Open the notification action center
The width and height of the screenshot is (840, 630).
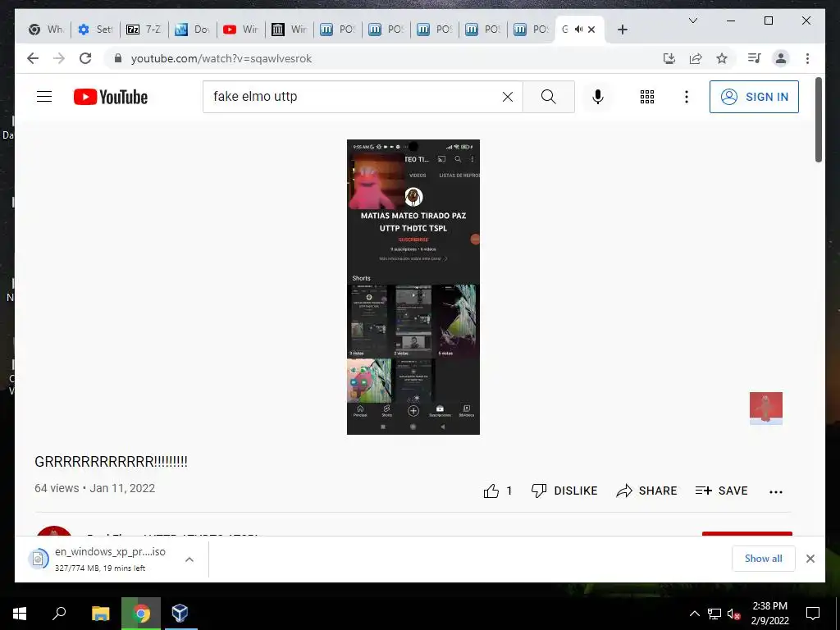click(813, 614)
